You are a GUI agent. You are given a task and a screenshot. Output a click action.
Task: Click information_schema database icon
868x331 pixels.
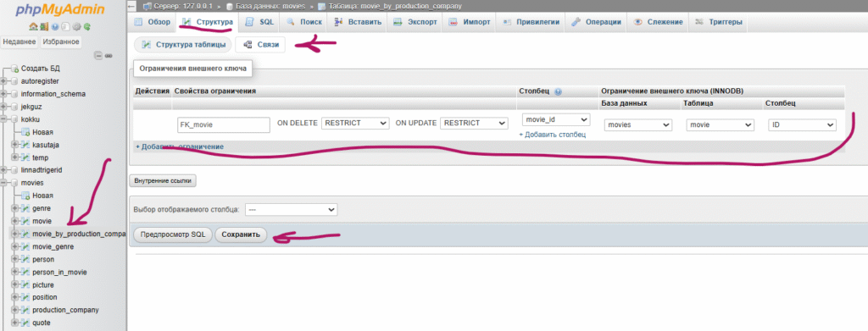click(x=15, y=94)
